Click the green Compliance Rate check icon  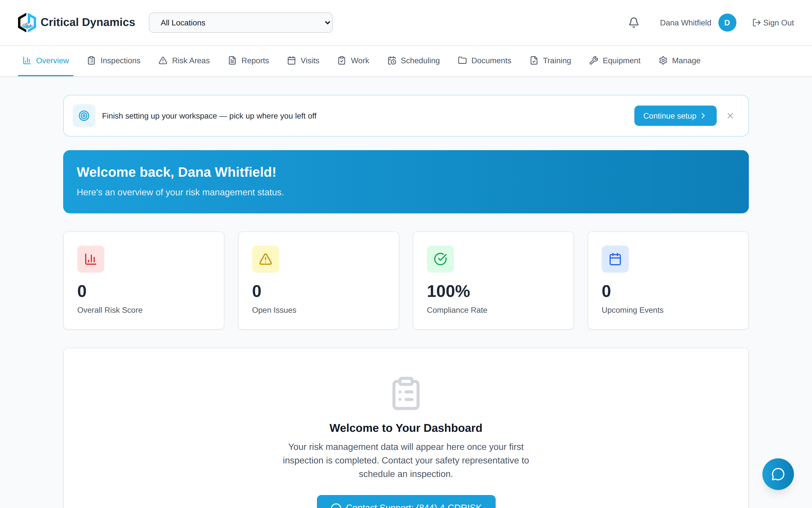(x=440, y=259)
